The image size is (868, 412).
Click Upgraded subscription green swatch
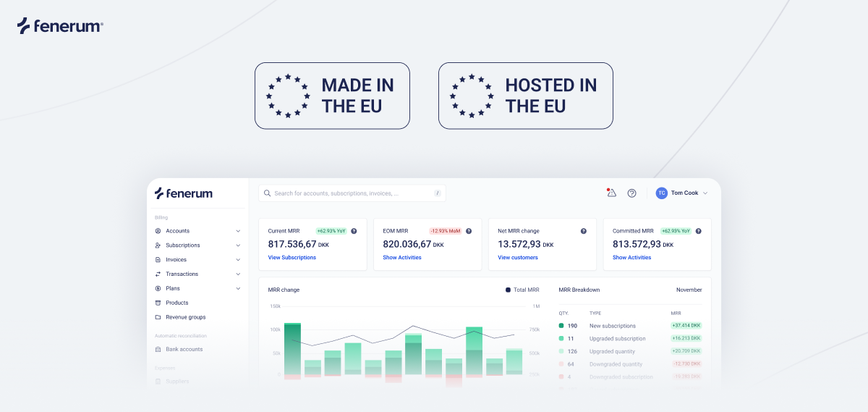[562, 338]
